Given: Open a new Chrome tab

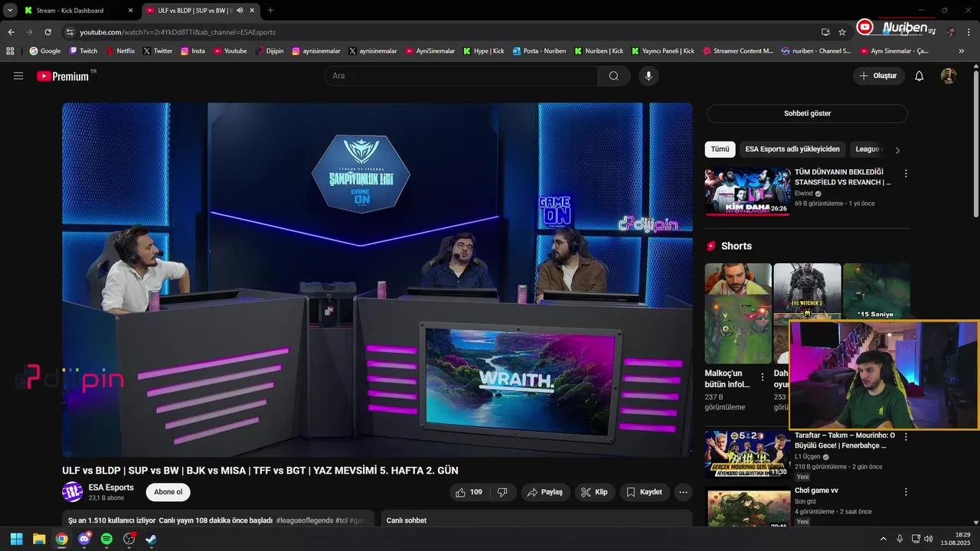Looking at the screenshot, I should click(270, 11).
